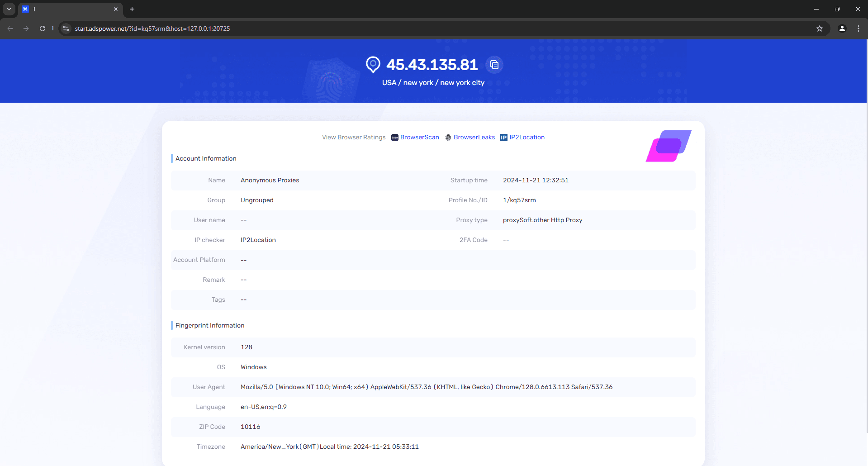Image resolution: width=868 pixels, height=466 pixels.
Task: Click the IP2Location rating icon
Action: pyautogui.click(x=503, y=137)
